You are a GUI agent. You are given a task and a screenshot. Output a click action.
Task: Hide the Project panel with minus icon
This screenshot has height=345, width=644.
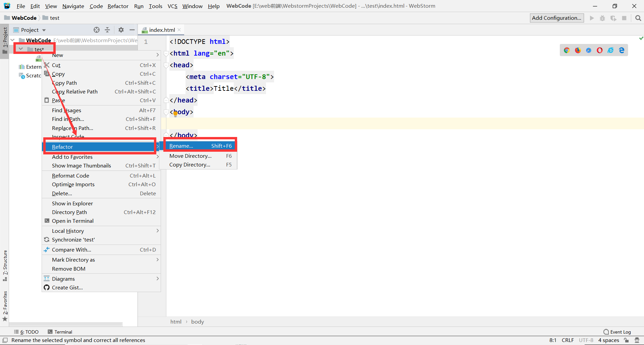132,30
